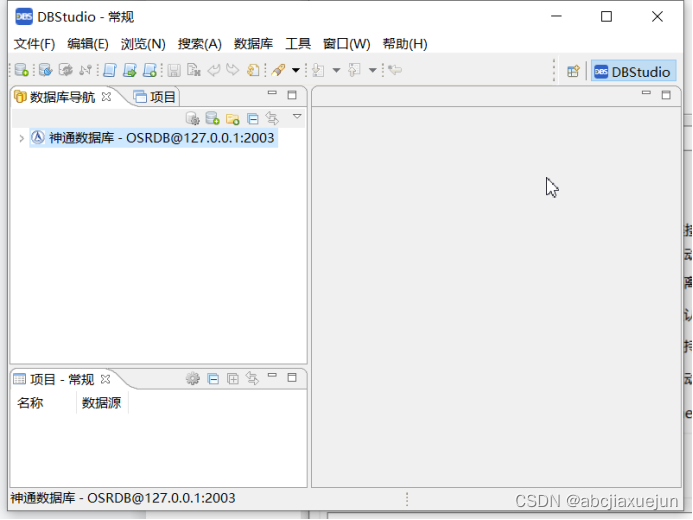
Task: Open the dropdown arrow beside the pen icon
Action: point(296,70)
